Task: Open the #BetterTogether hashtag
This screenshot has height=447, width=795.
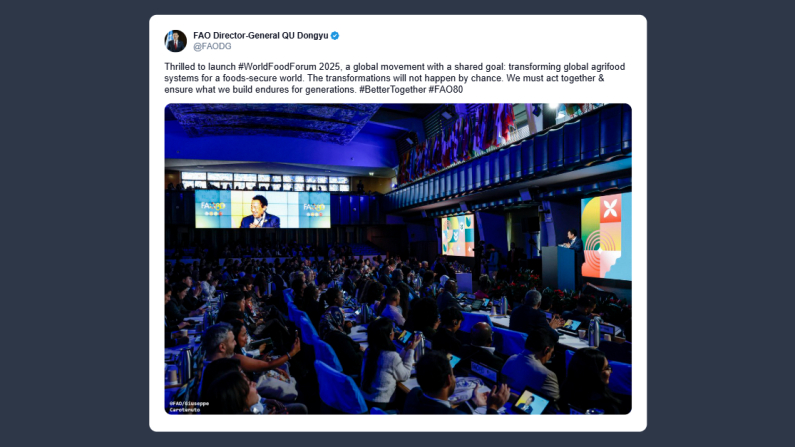Action: coord(391,90)
